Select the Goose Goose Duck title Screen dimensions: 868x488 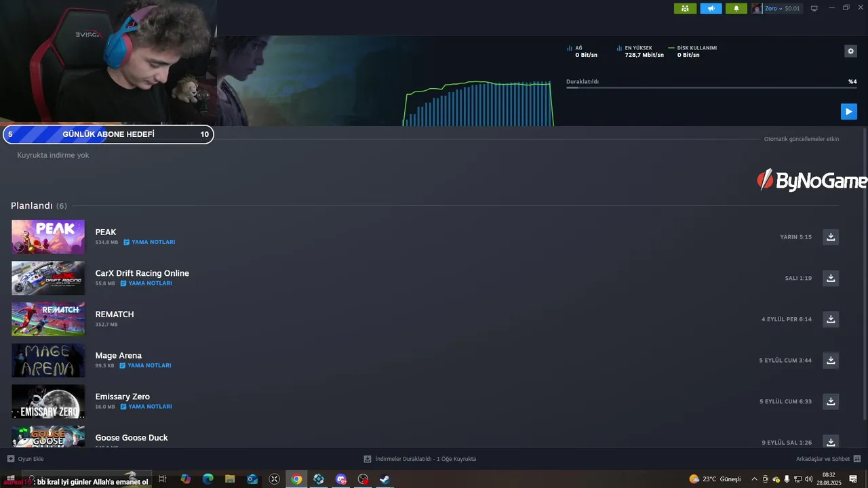(x=132, y=438)
